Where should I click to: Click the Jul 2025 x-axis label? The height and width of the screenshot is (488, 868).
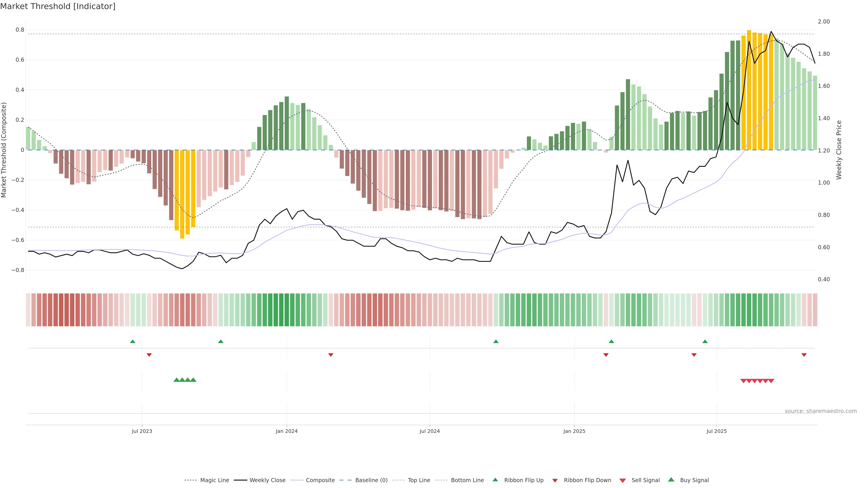716,431
